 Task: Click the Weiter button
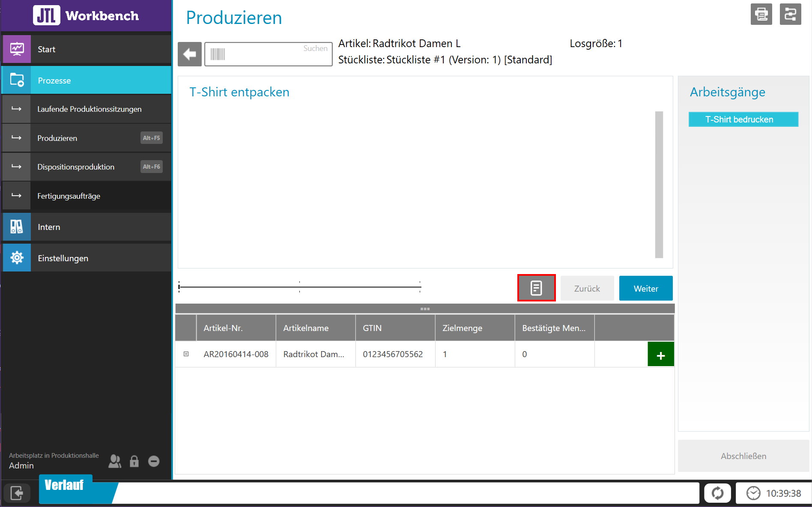pos(645,288)
